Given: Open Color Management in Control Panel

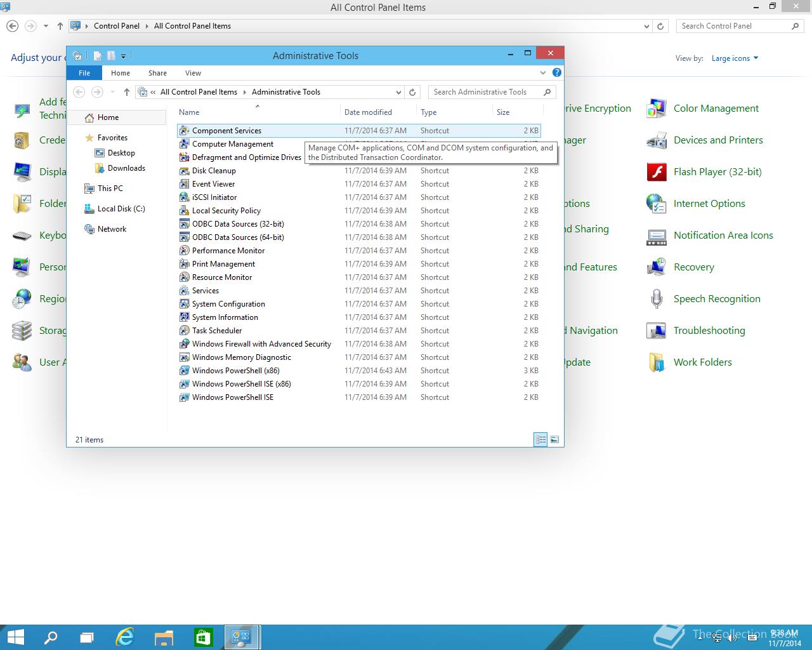Looking at the screenshot, I should click(x=656, y=109).
